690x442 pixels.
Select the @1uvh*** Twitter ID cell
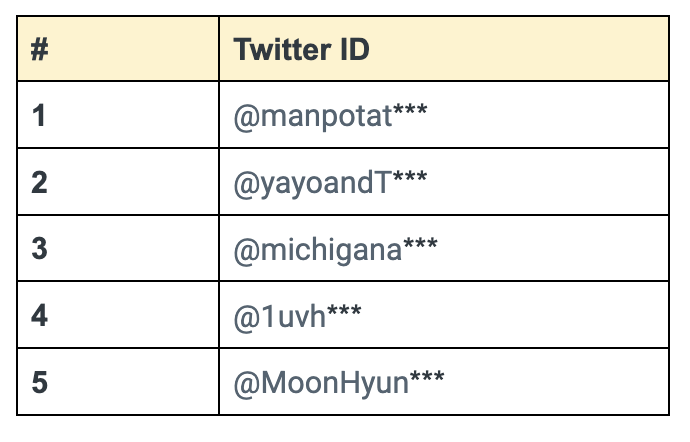click(444, 314)
